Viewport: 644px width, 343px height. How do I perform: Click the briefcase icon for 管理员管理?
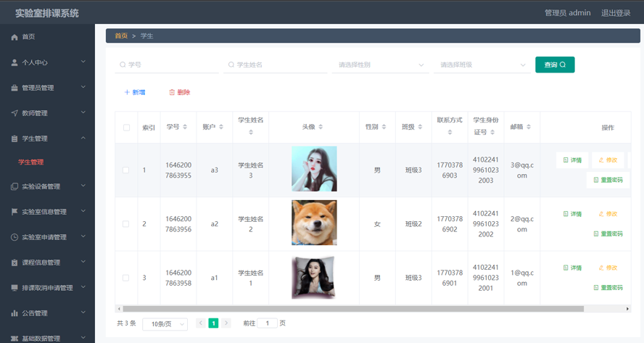coord(15,88)
